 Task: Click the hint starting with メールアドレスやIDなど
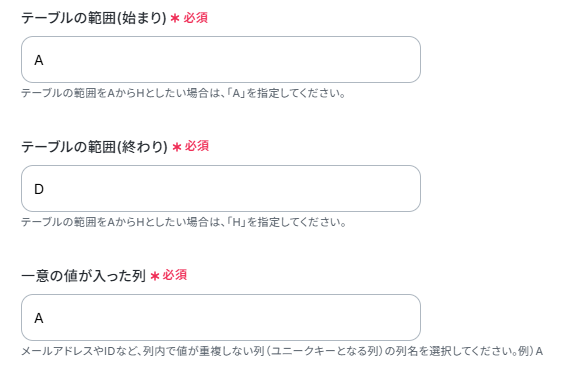(x=282, y=351)
